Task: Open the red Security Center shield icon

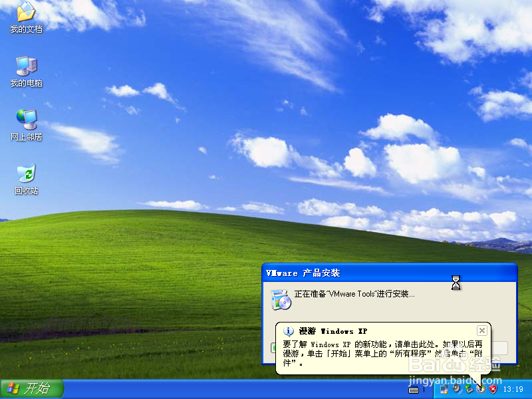Action: pos(493,389)
